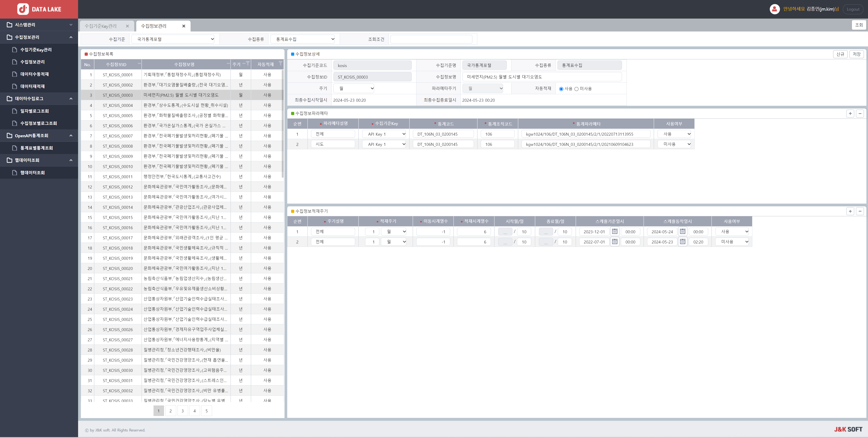
Task: Click the folder icon beside OpenAPI통계조회
Action: (x=10, y=136)
